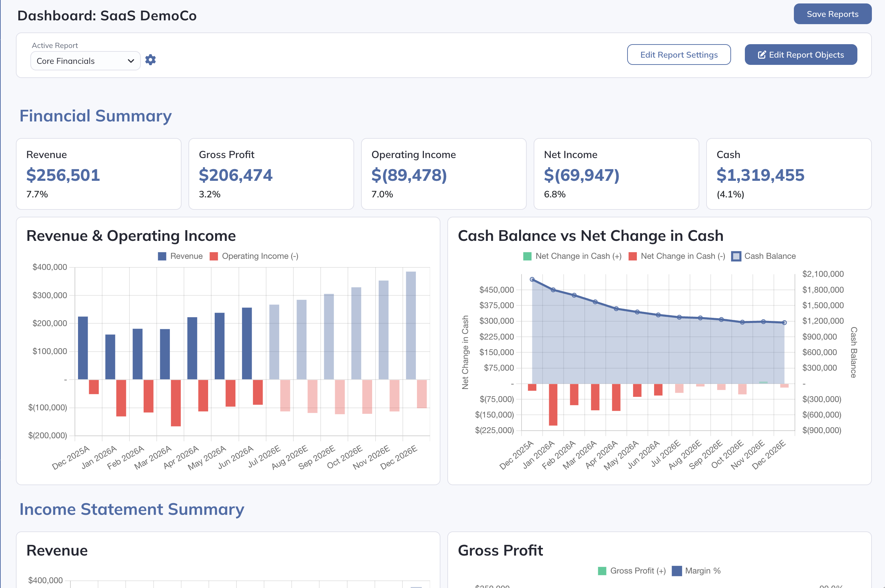Click Edit Report Settings button

(x=679, y=55)
